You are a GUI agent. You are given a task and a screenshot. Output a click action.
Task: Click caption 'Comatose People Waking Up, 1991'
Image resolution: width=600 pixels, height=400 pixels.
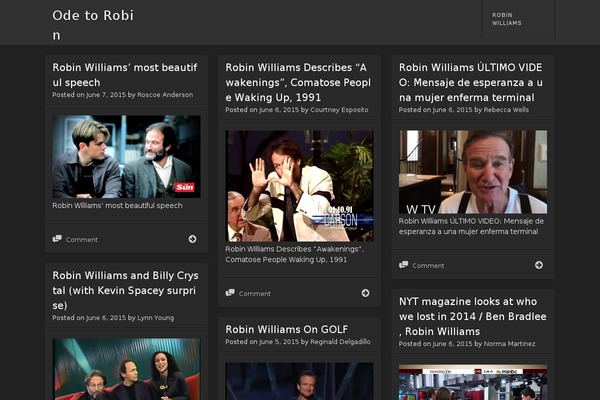(286, 260)
